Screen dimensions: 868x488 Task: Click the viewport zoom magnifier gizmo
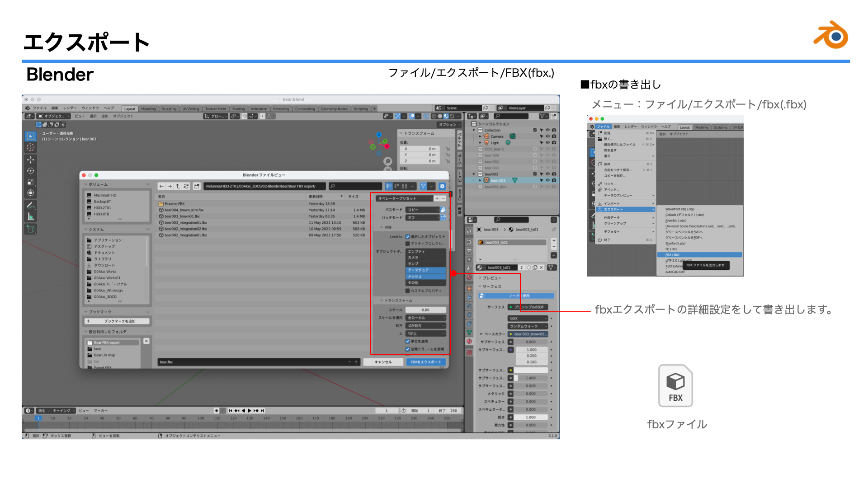click(x=388, y=161)
